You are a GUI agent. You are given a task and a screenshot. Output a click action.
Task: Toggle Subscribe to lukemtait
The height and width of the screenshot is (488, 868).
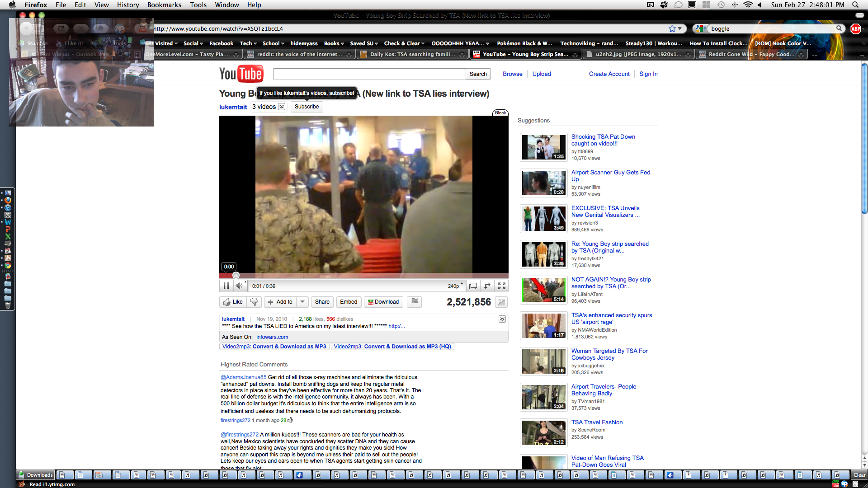(x=307, y=107)
